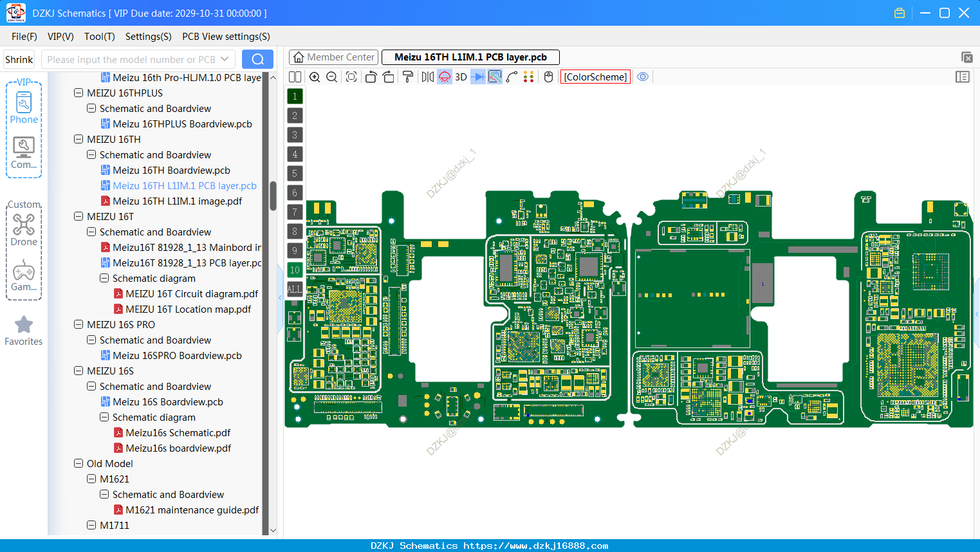The image size is (980, 552).
Task: Switch to the Member Center tab
Action: [334, 57]
